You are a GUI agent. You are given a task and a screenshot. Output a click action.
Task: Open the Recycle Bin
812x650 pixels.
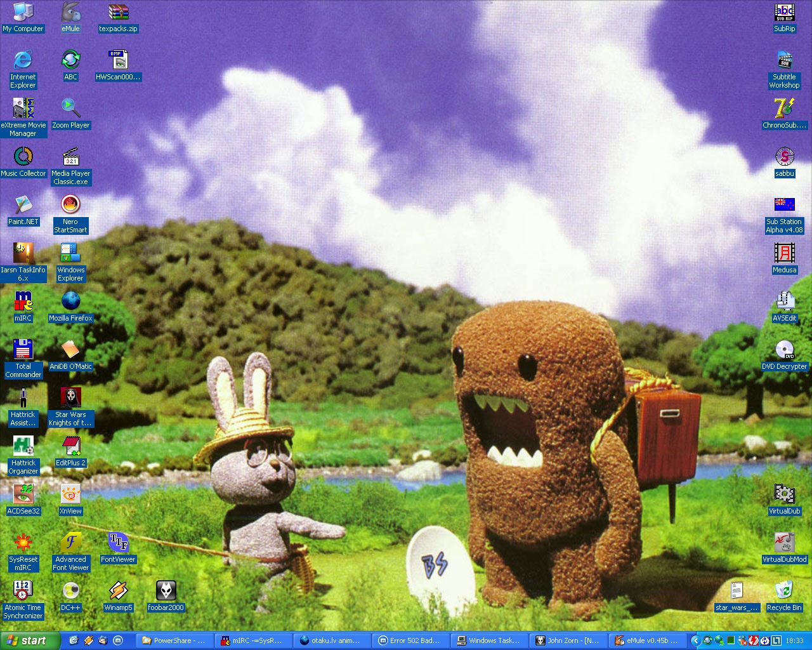coord(784,596)
